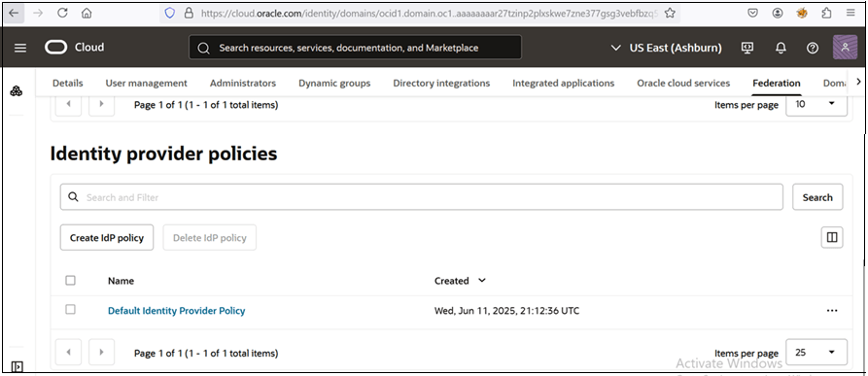Open browser home page icon
This screenshot has width=868, height=376.
pyautogui.click(x=87, y=13)
